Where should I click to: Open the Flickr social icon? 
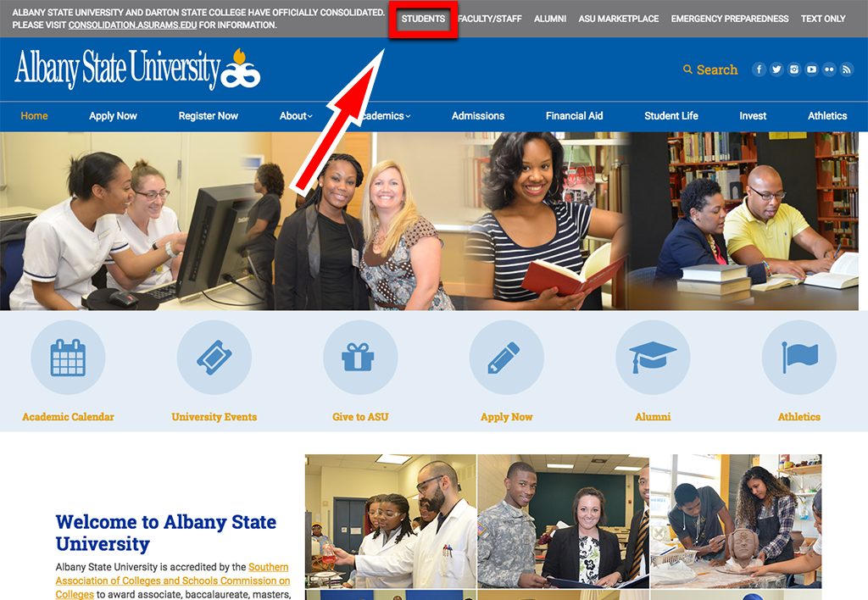(x=829, y=69)
